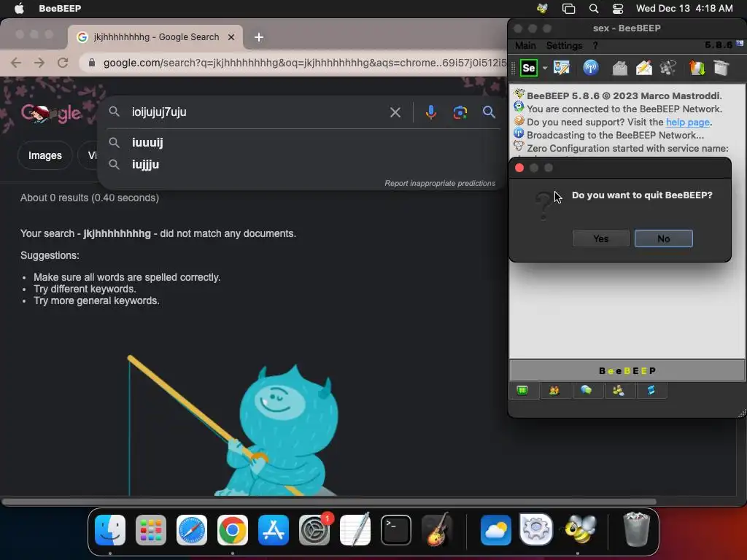This screenshot has height=560, width=747.
Task: Open Finder from the Dock
Action: point(110,530)
